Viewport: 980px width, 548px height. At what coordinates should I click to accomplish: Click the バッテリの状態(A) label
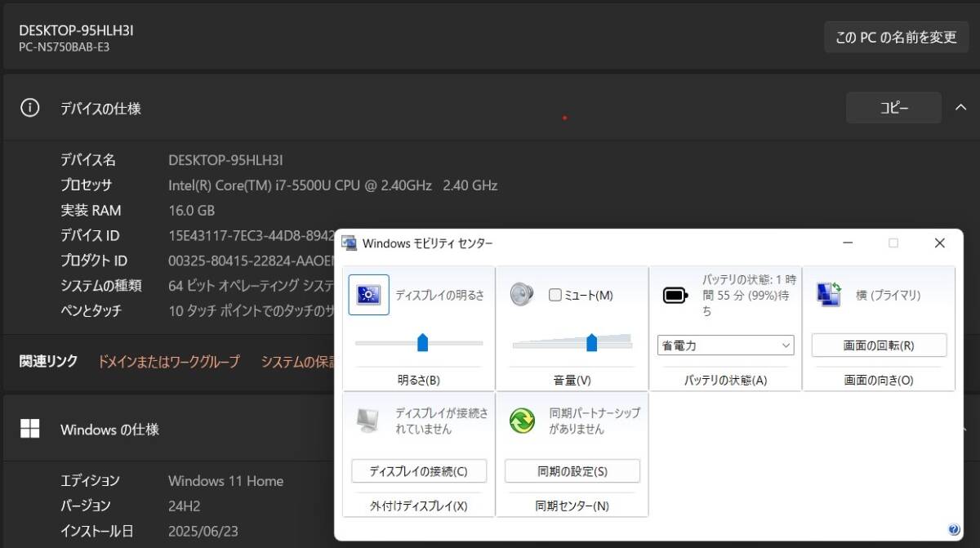point(725,380)
